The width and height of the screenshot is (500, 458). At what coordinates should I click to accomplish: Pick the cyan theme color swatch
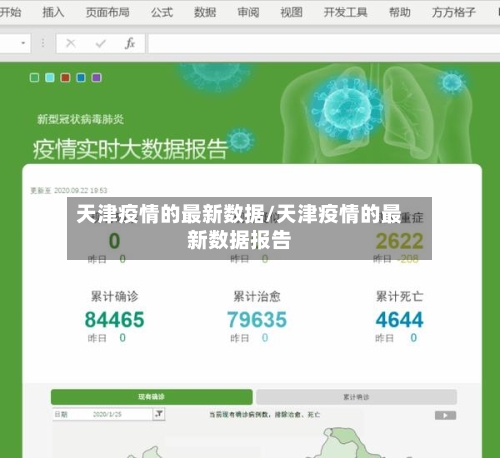(50, 78)
